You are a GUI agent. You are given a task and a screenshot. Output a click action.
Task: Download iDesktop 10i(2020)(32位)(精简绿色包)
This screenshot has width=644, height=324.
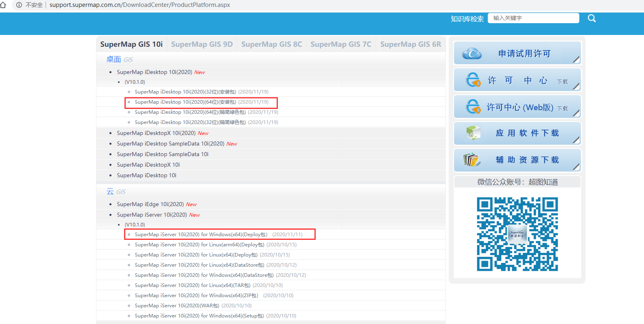pyautogui.click(x=190, y=122)
